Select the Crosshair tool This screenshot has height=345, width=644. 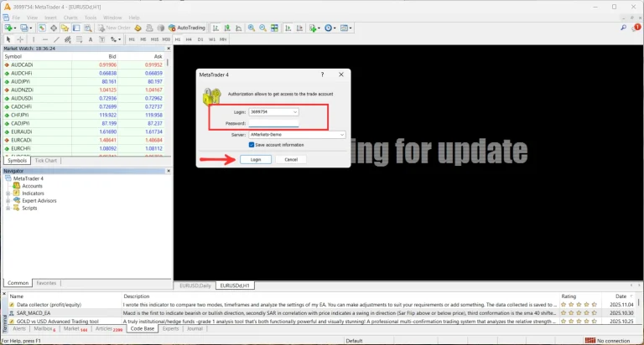pos(20,39)
